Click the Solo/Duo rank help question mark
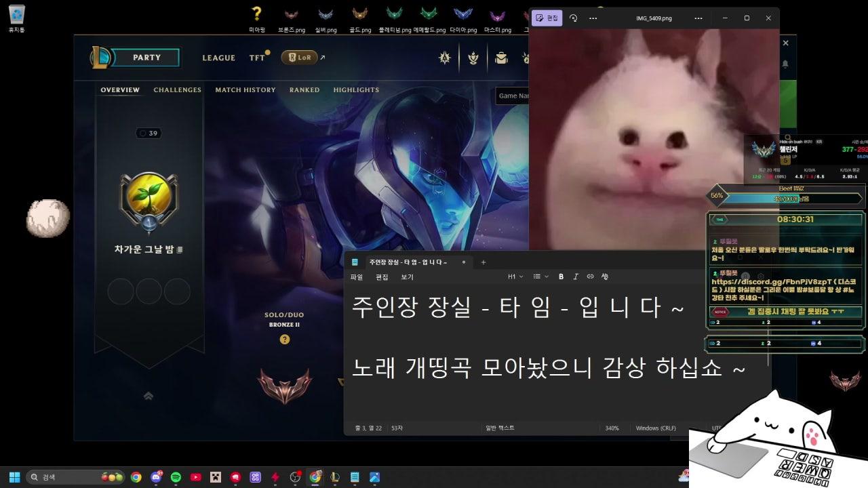Image resolution: width=868 pixels, height=488 pixels. coord(285,339)
